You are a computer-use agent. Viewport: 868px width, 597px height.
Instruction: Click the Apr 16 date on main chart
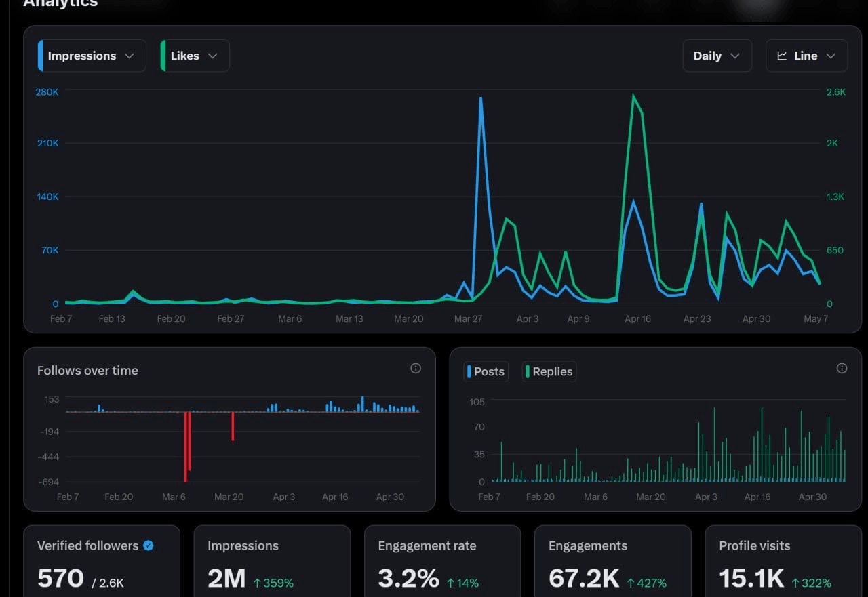(637, 318)
